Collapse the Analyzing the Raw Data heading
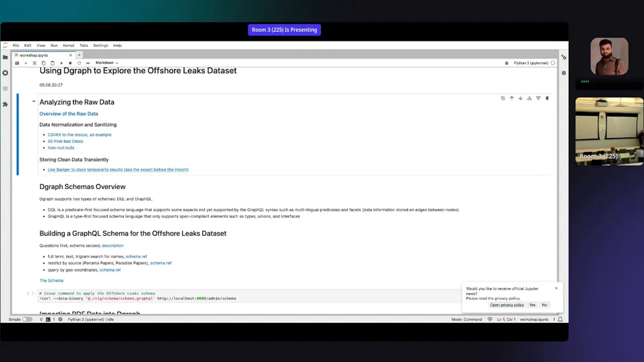This screenshot has height=362, width=644. click(x=34, y=102)
